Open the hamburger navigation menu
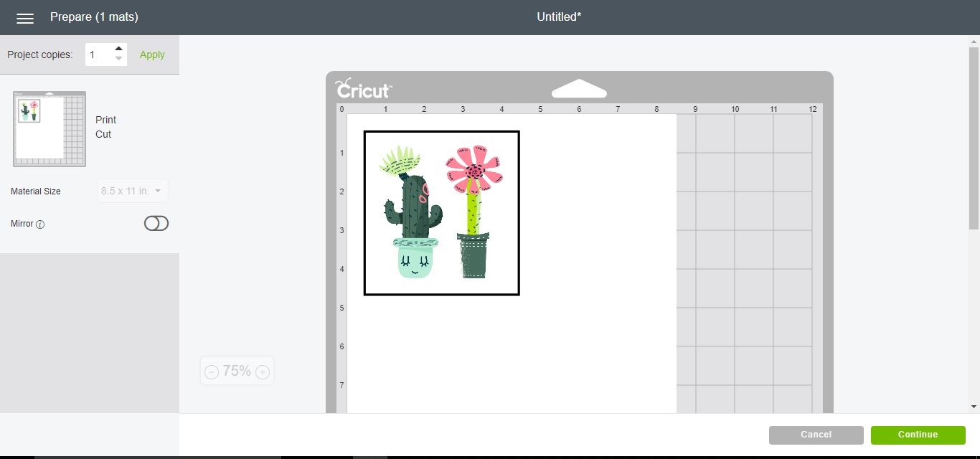 pos(25,18)
